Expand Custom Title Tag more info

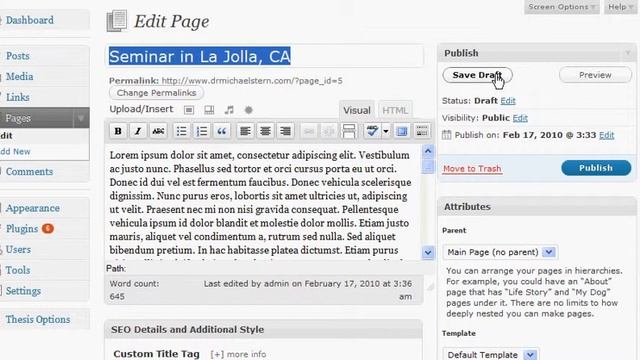[x=238, y=354]
